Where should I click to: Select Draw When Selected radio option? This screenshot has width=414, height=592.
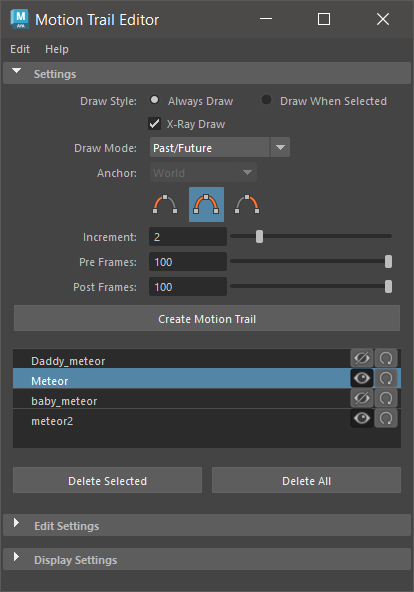pyautogui.click(x=266, y=100)
